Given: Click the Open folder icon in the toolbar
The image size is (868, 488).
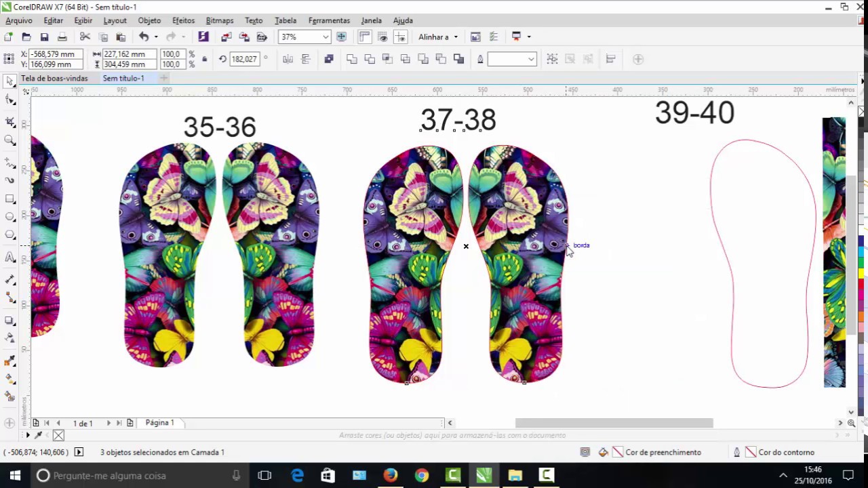Looking at the screenshot, I should [26, 37].
